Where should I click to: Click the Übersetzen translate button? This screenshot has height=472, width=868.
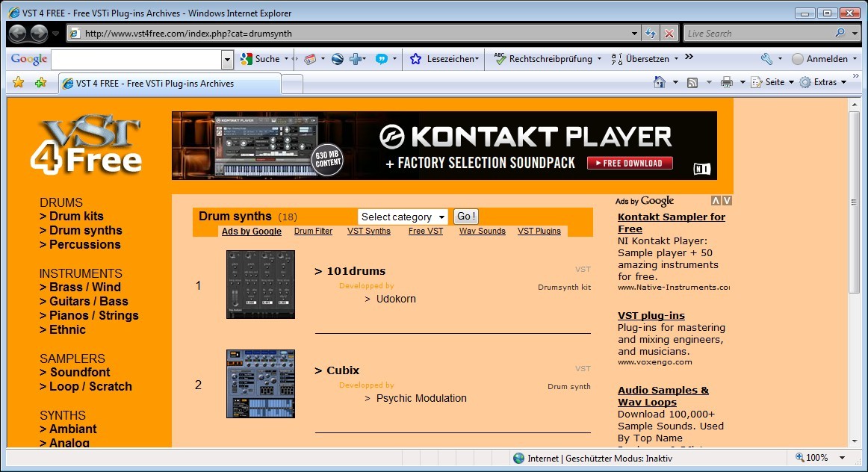[645, 59]
